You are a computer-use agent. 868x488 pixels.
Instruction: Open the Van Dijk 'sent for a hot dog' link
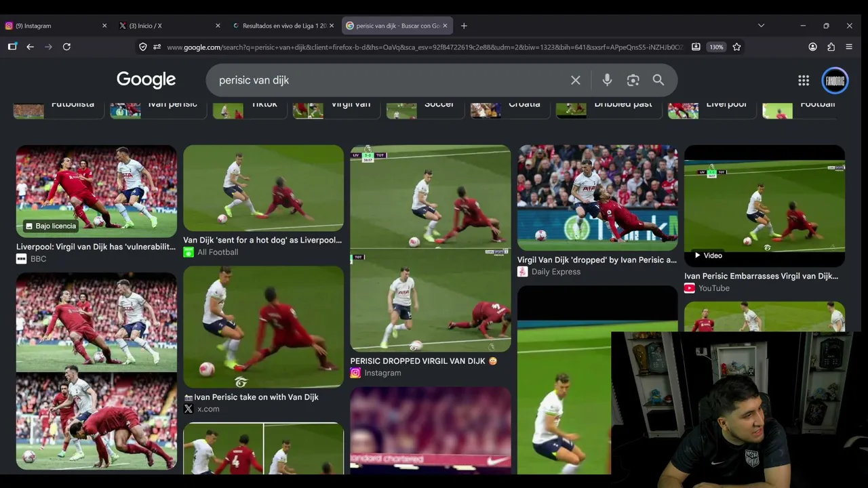pyautogui.click(x=262, y=240)
